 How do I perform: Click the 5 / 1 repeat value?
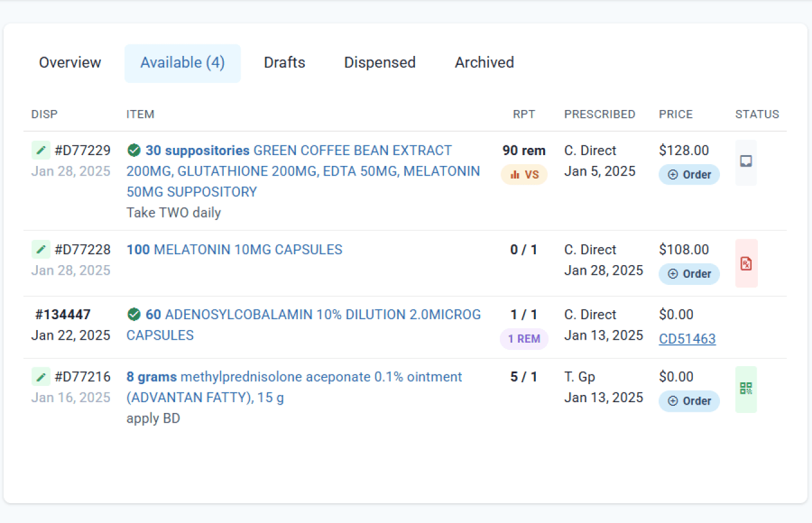[524, 377]
